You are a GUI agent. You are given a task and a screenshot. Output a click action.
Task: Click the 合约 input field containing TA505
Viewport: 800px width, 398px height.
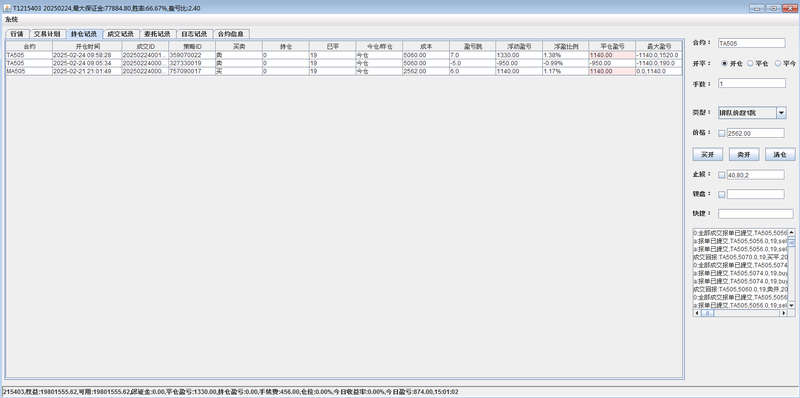coord(752,43)
